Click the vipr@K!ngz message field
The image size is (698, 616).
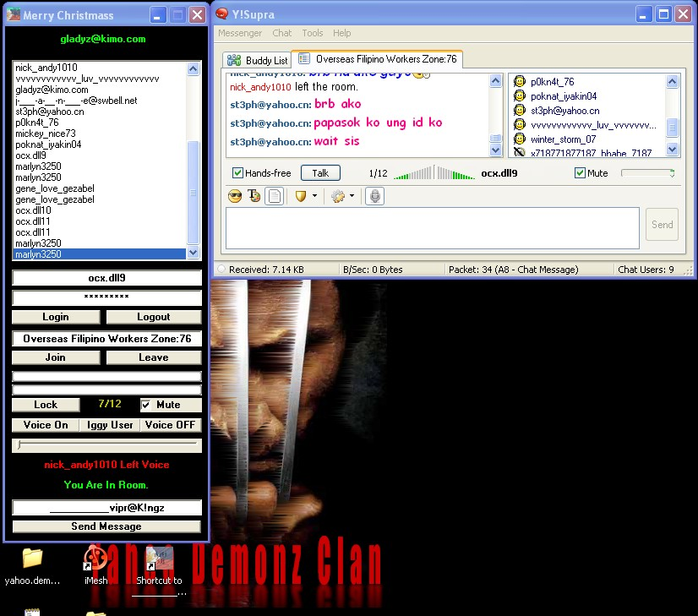coord(106,508)
